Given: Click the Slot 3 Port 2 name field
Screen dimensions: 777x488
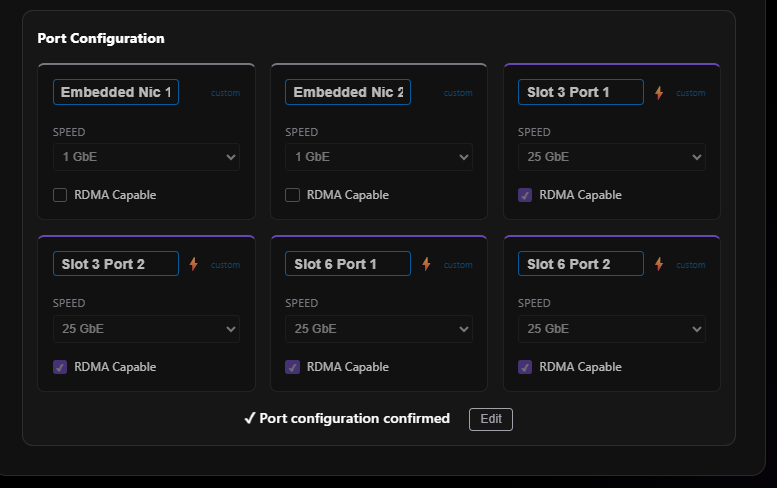Looking at the screenshot, I should coord(116,264).
